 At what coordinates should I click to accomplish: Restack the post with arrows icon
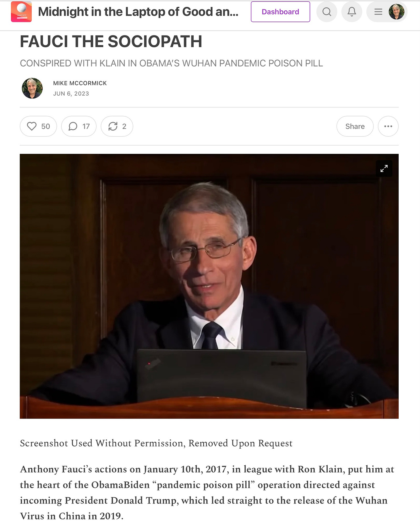point(113,126)
